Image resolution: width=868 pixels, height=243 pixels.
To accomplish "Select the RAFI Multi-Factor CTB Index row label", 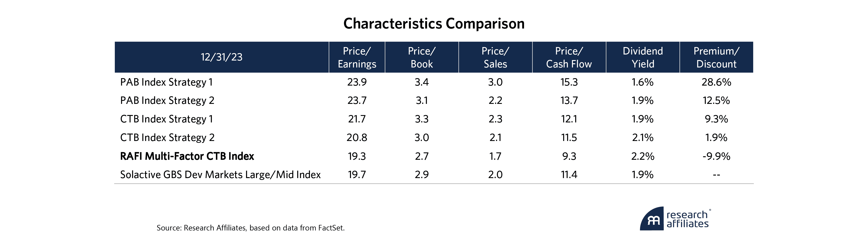I will pyautogui.click(x=187, y=156).
